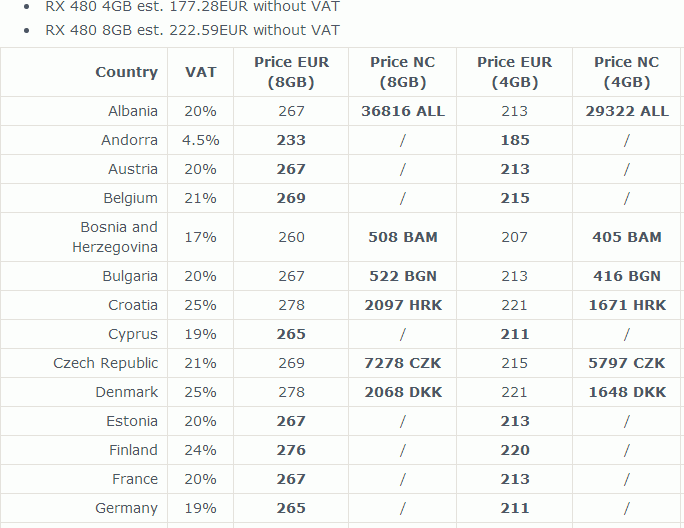This screenshot has width=684, height=528.
Task: Click the 7278 CZK price cell
Action: [x=403, y=363]
